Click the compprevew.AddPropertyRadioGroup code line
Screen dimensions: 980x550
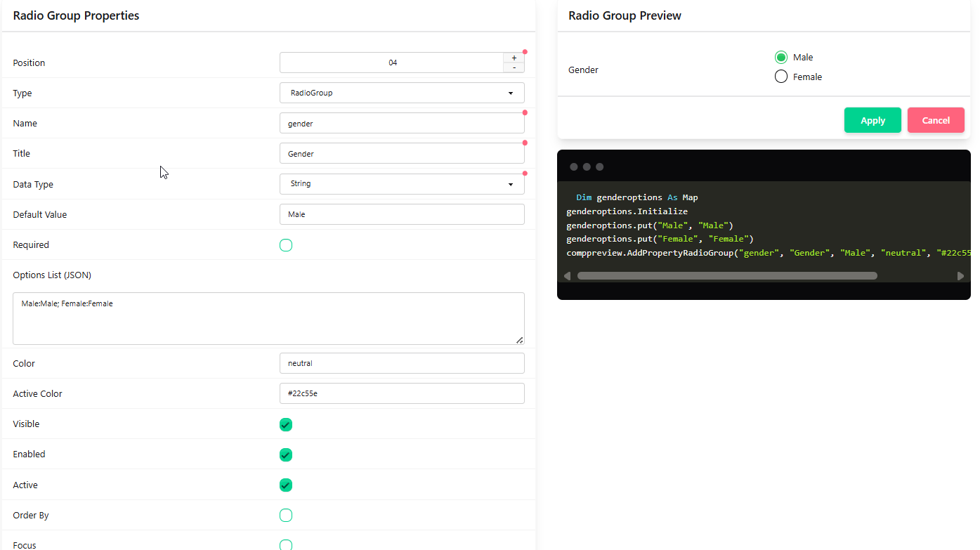coord(769,253)
